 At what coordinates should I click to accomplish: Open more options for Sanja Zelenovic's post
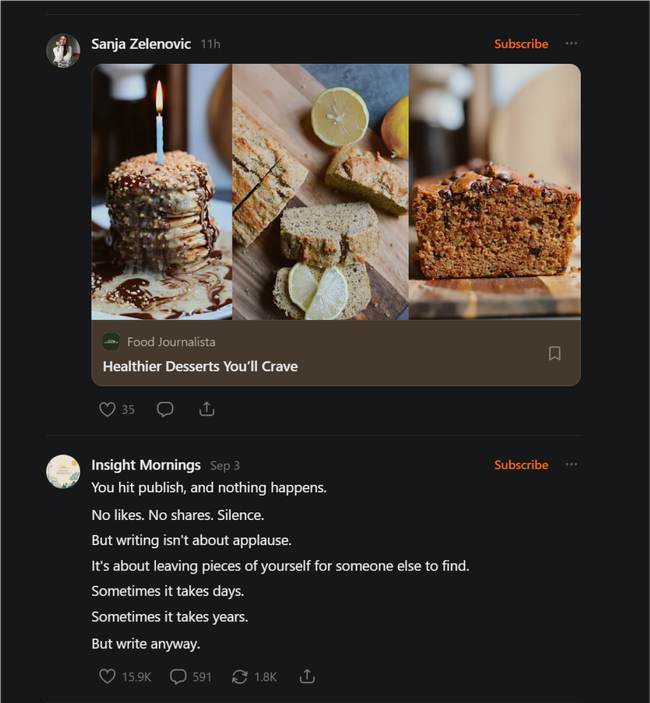[571, 44]
